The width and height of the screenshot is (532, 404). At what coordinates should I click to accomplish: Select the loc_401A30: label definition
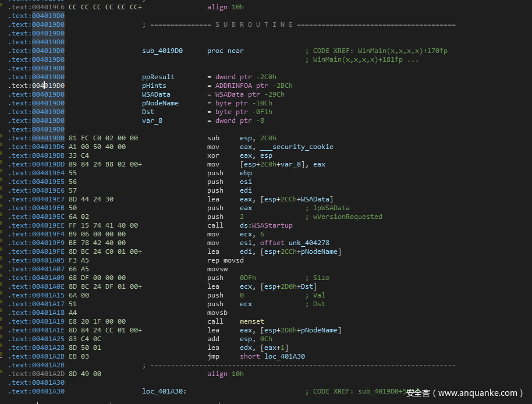(x=164, y=391)
